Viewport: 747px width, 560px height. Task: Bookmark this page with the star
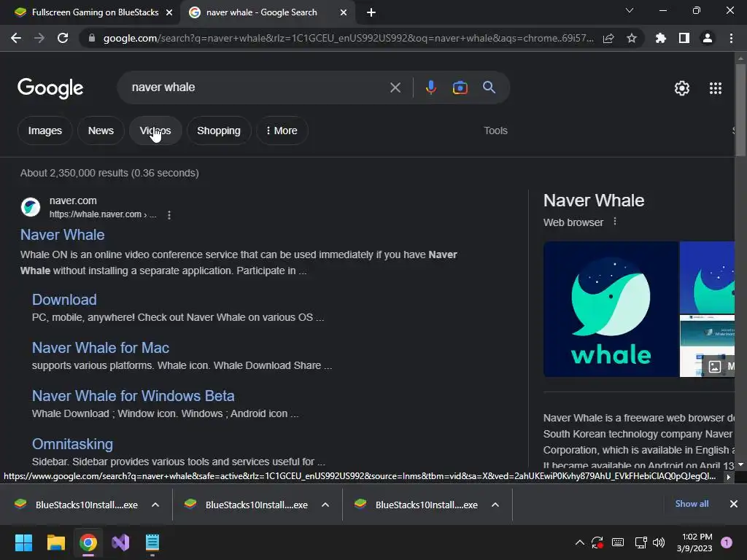[x=632, y=38]
